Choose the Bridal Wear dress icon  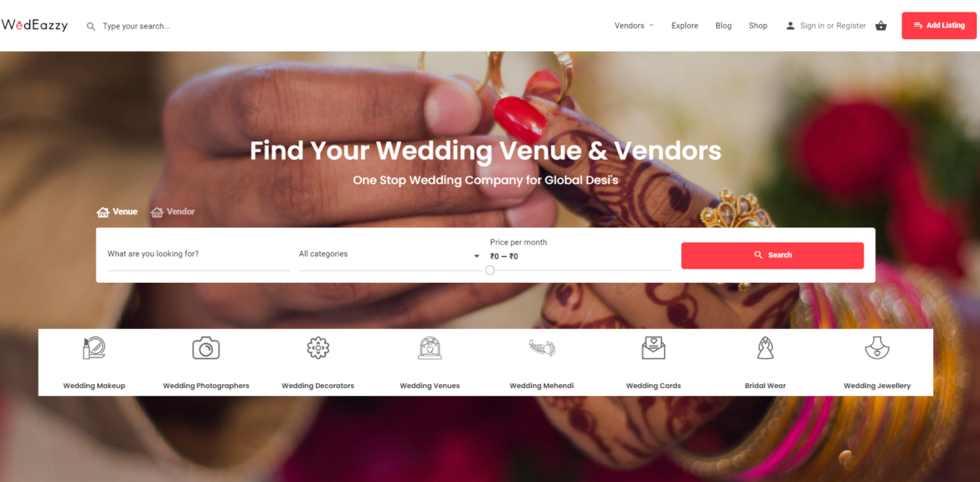(x=765, y=348)
